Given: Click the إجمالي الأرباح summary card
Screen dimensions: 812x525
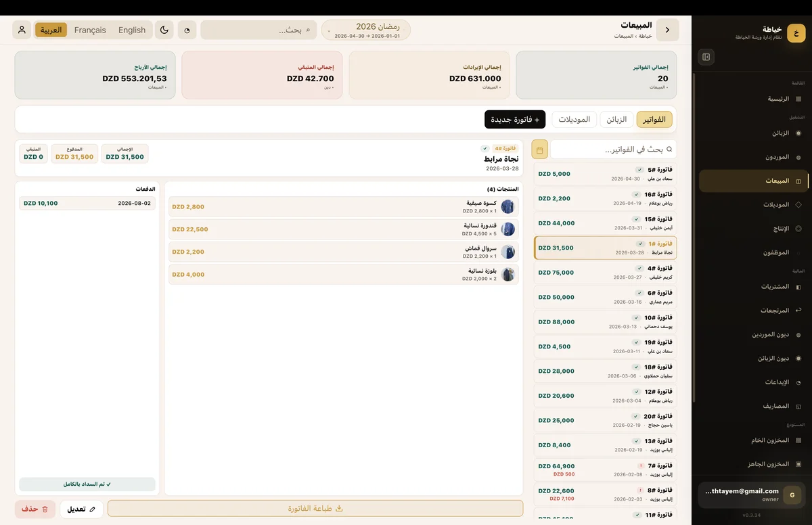Looking at the screenshot, I should [x=95, y=75].
